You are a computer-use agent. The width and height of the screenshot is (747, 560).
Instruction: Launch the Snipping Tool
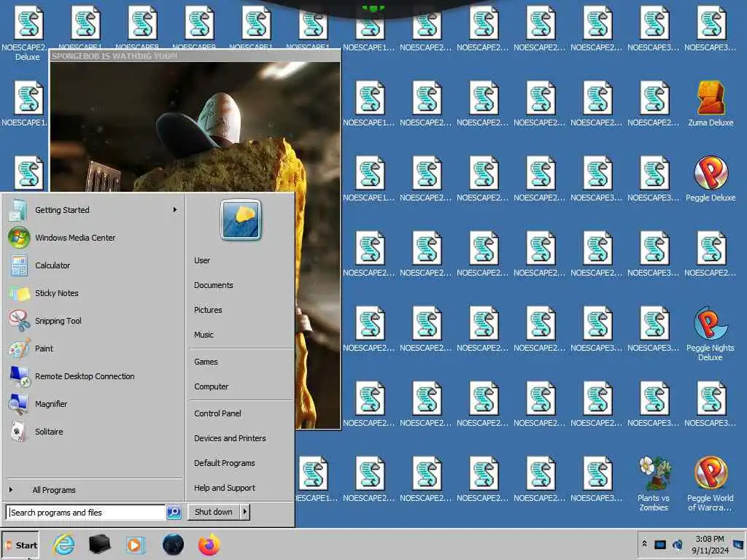click(x=93, y=321)
